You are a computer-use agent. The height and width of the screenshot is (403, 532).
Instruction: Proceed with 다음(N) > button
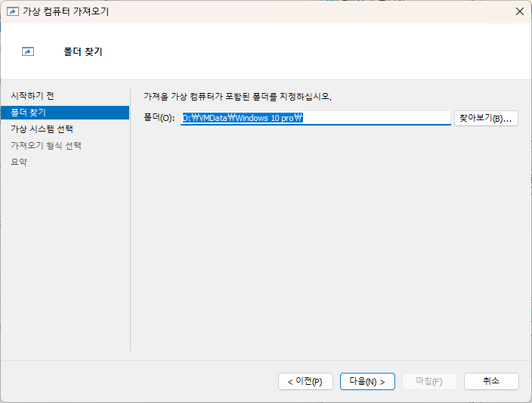click(x=367, y=381)
